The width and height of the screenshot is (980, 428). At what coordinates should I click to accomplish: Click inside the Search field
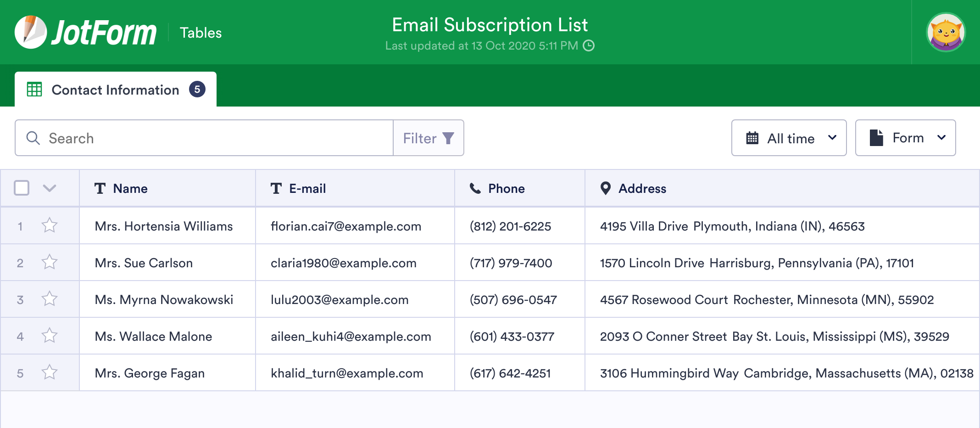pyautogui.click(x=184, y=138)
